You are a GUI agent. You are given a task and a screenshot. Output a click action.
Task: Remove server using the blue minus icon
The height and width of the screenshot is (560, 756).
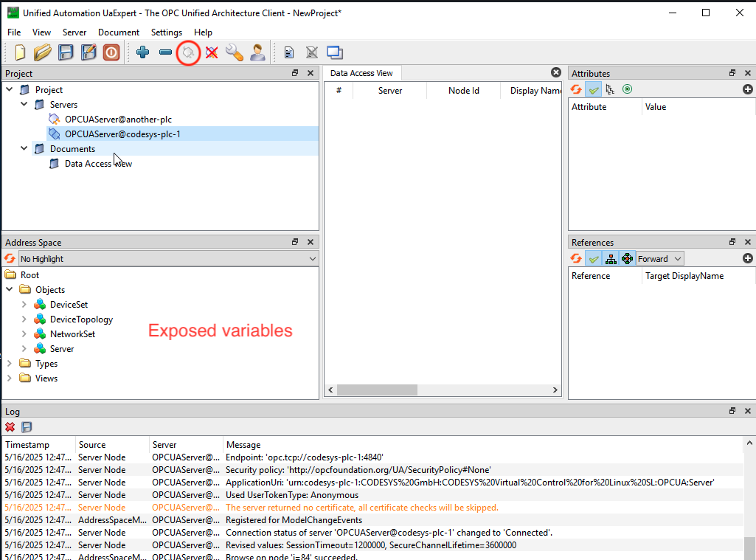(165, 52)
